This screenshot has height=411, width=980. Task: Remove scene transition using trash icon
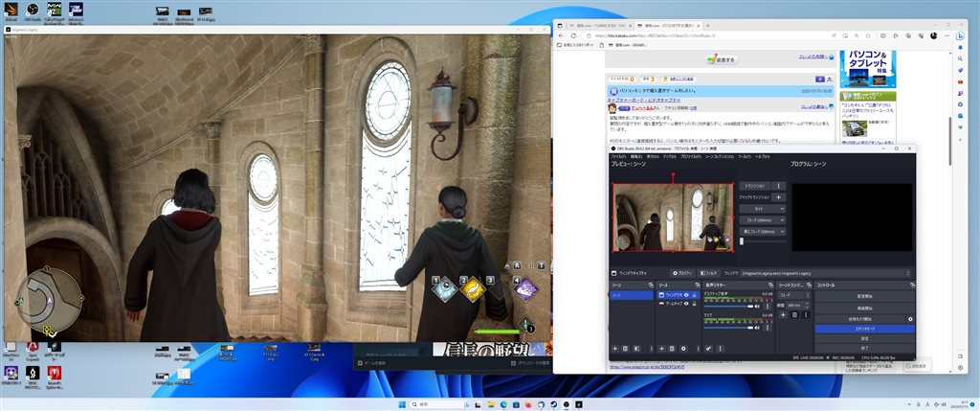[x=794, y=314]
